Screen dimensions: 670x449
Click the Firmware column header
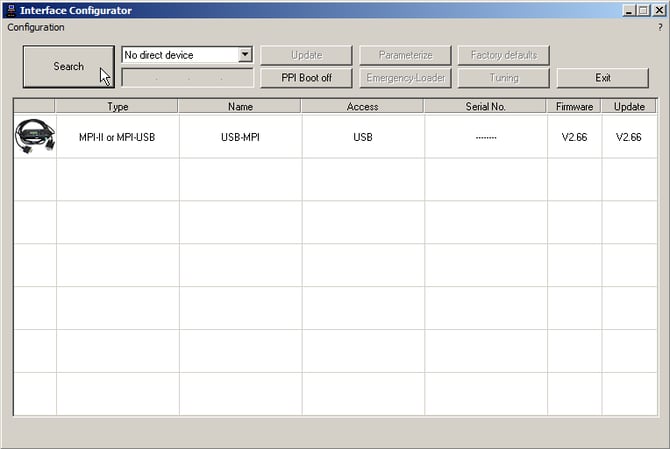(574, 106)
